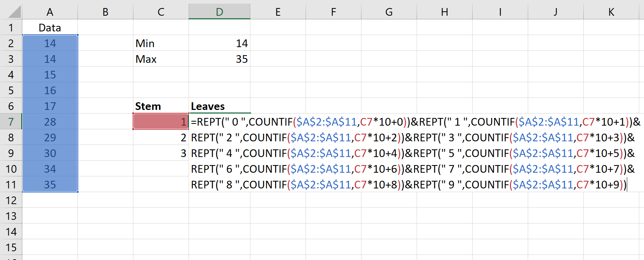Click data cell containing 29
This screenshot has width=644, height=260.
[50, 137]
